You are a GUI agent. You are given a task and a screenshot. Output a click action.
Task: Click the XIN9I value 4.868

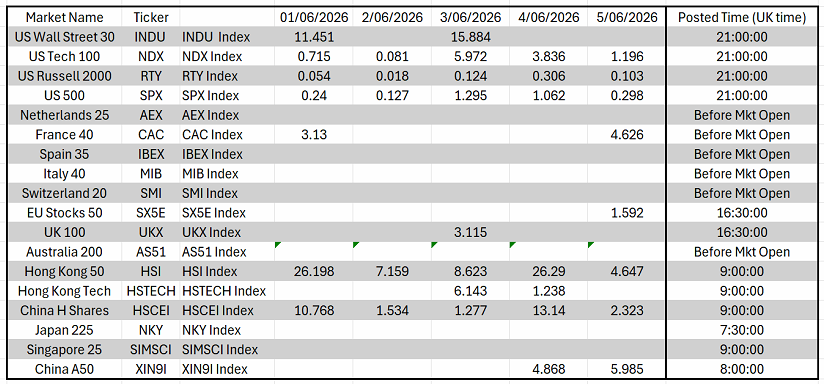tap(549, 369)
